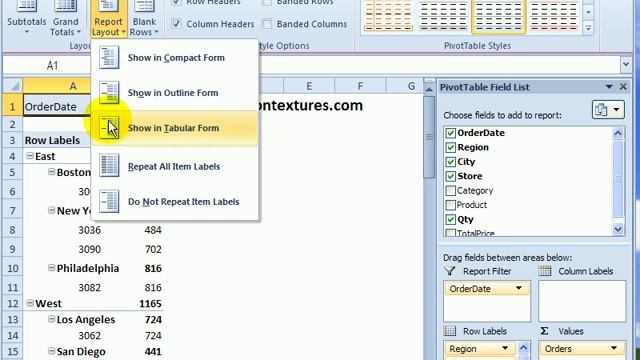Expand the formula bar
This screenshot has width=640, height=360.
pos(626,64)
